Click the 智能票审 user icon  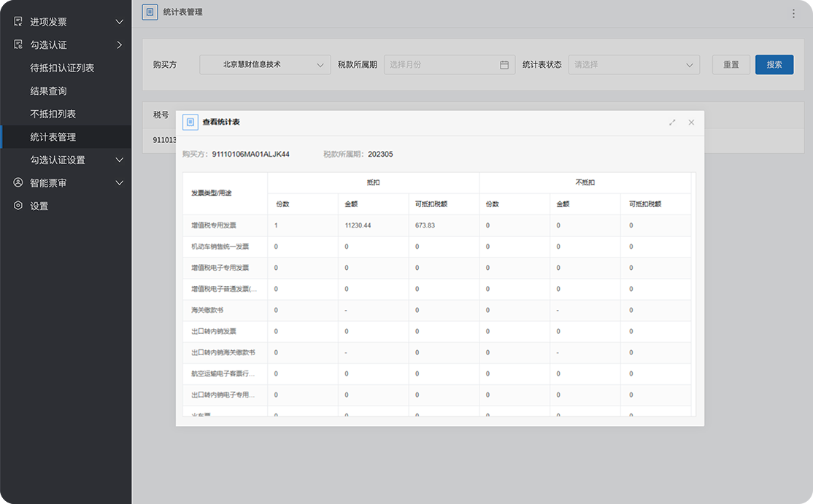tap(18, 182)
